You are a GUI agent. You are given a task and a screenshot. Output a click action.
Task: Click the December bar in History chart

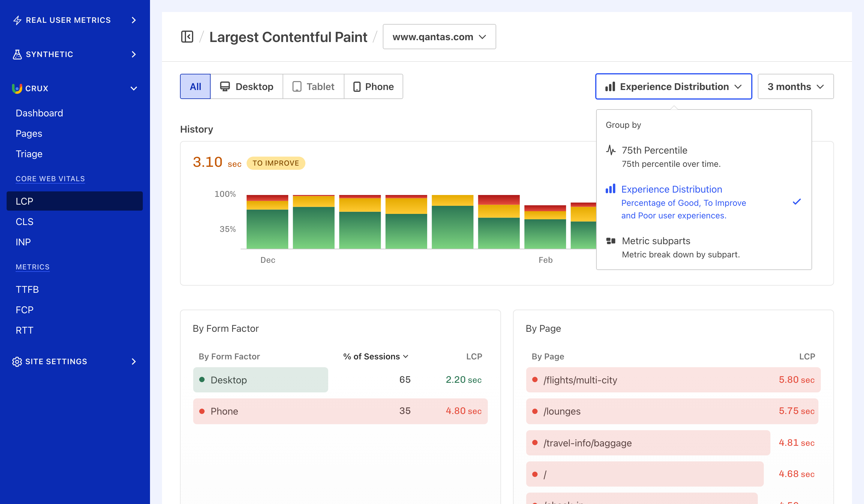pos(267,223)
